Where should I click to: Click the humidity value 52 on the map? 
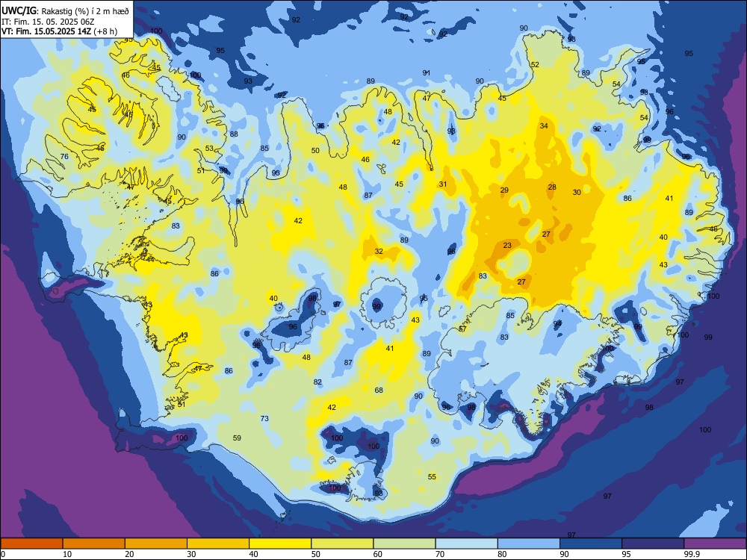coord(535,65)
